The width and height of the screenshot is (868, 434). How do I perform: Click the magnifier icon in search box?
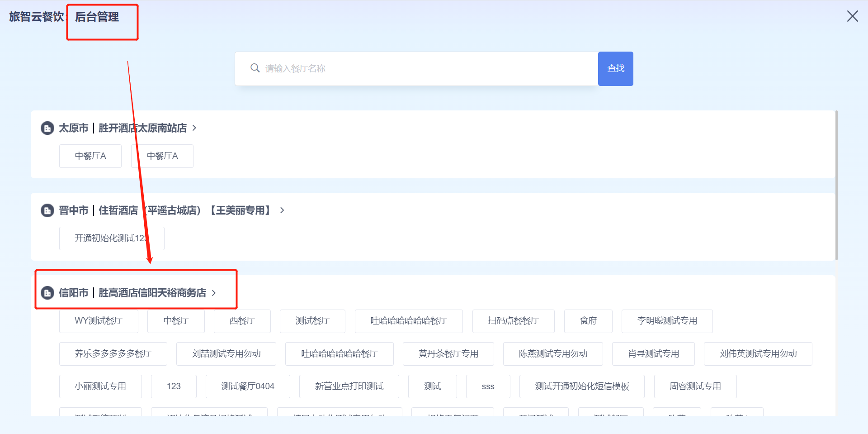click(255, 68)
